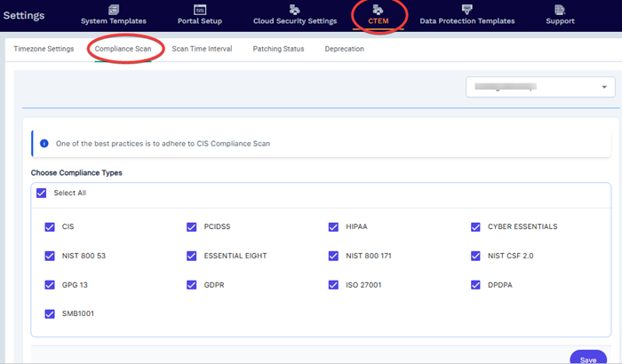Toggle the NIST CSF 2.0 checkbox
This screenshot has width=622, height=364.
coord(476,256)
